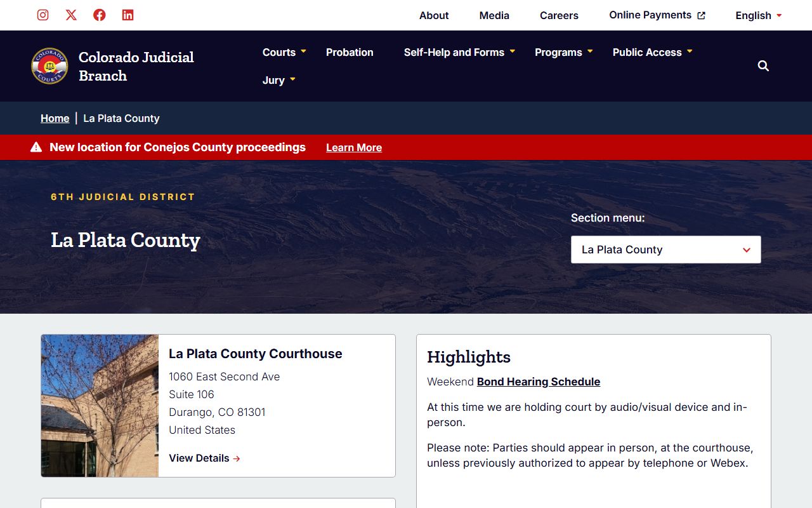Open the Section menu La Plata County dropdown
The width and height of the screenshot is (812, 508).
pos(665,250)
